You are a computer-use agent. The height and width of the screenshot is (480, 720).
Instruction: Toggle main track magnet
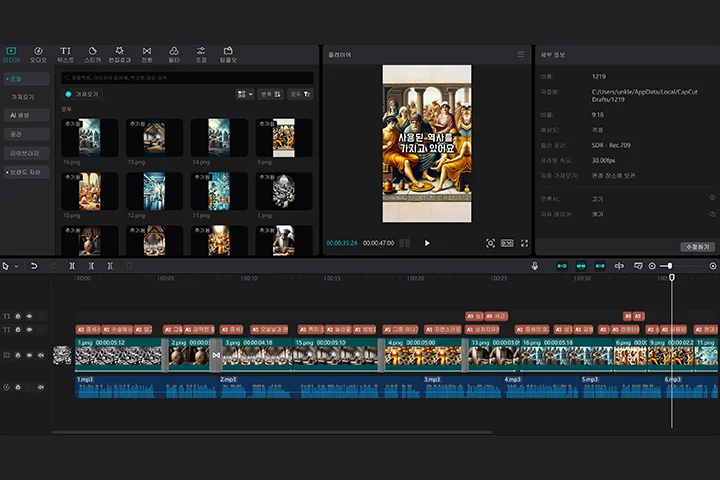pyautogui.click(x=562, y=266)
